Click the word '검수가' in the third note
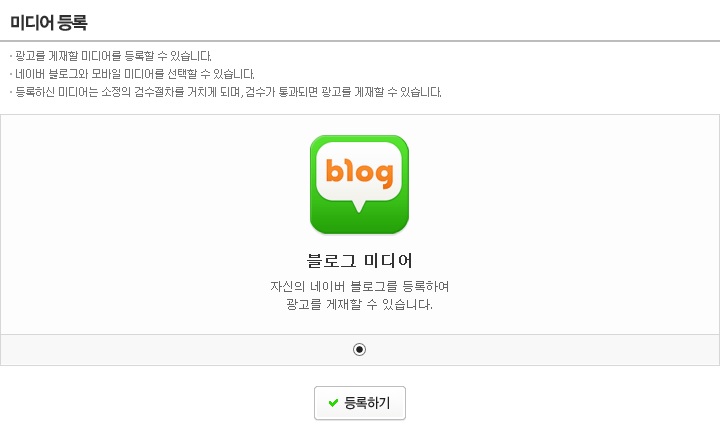 pos(260,92)
